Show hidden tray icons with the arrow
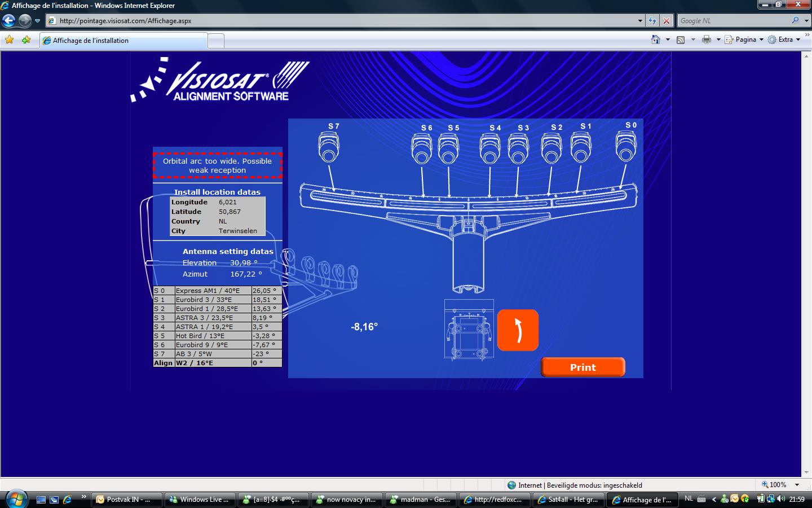This screenshot has width=812, height=508. click(714, 500)
